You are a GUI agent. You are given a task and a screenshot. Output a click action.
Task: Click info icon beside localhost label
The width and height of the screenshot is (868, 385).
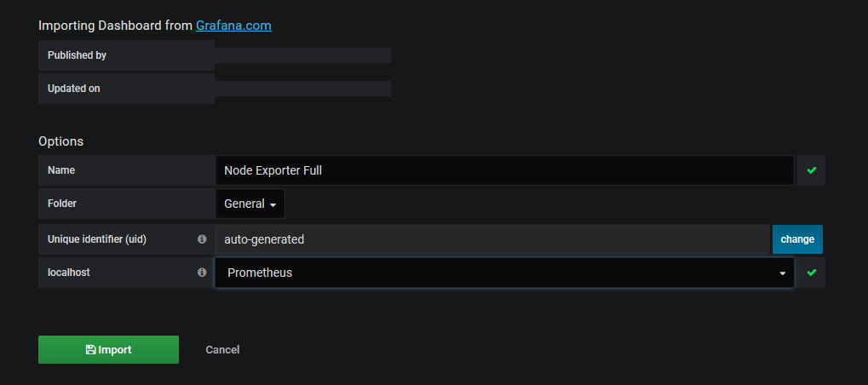click(202, 273)
